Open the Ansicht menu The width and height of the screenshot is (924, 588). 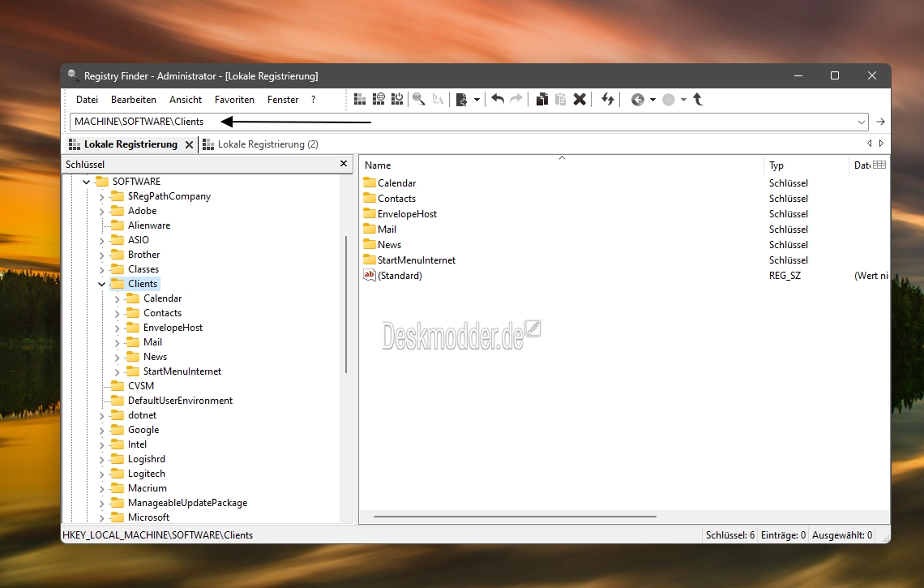(x=186, y=100)
